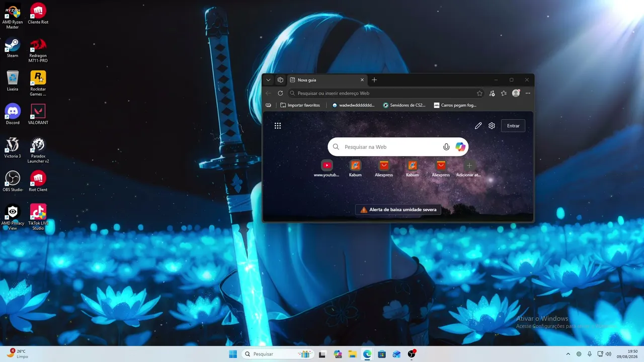Click the Pesquisar na Web search box
644x362 pixels.
pos(398,147)
